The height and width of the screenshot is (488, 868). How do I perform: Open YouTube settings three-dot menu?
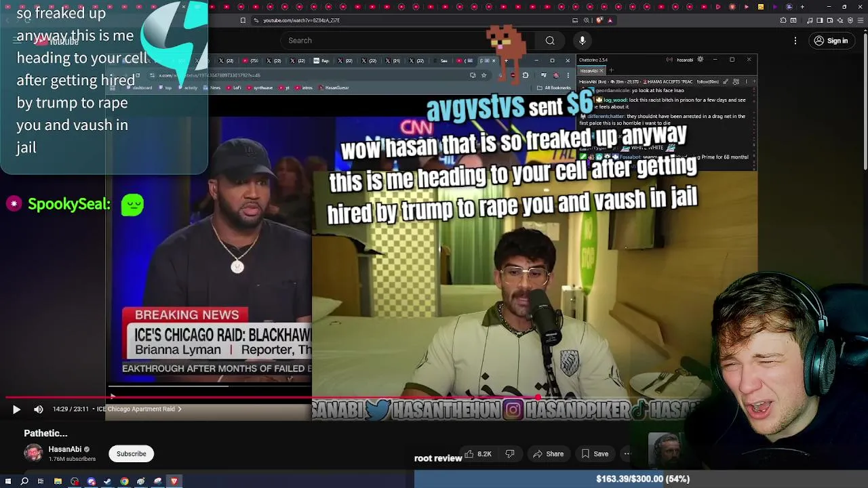(795, 41)
